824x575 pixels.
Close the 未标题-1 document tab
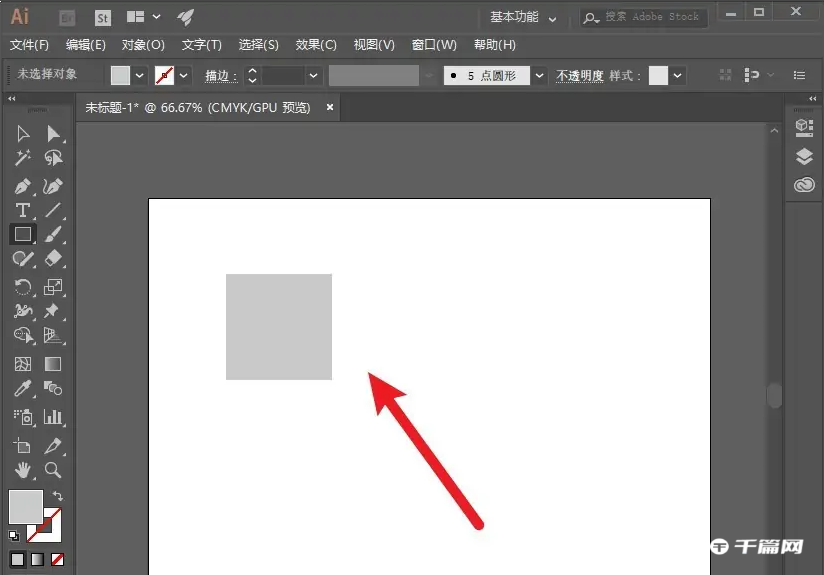tap(329, 107)
